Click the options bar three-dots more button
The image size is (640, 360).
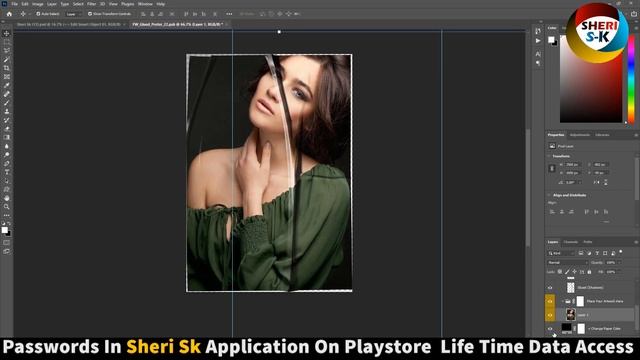coord(229,14)
